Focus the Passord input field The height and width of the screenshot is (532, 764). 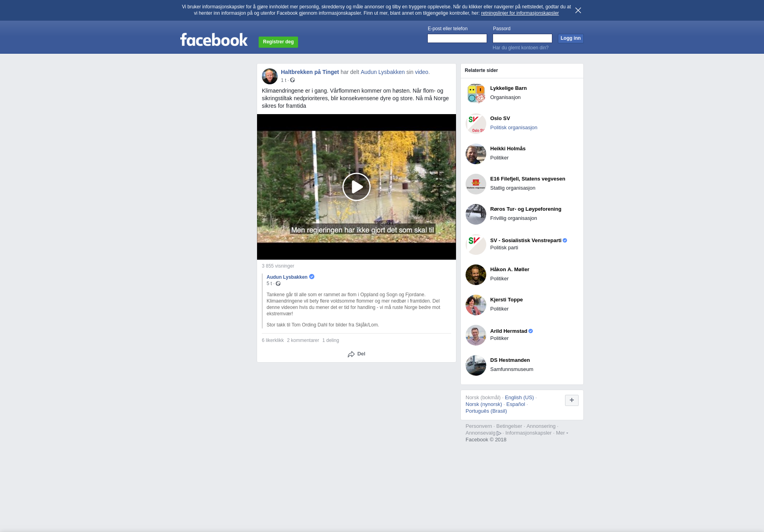tap(522, 38)
